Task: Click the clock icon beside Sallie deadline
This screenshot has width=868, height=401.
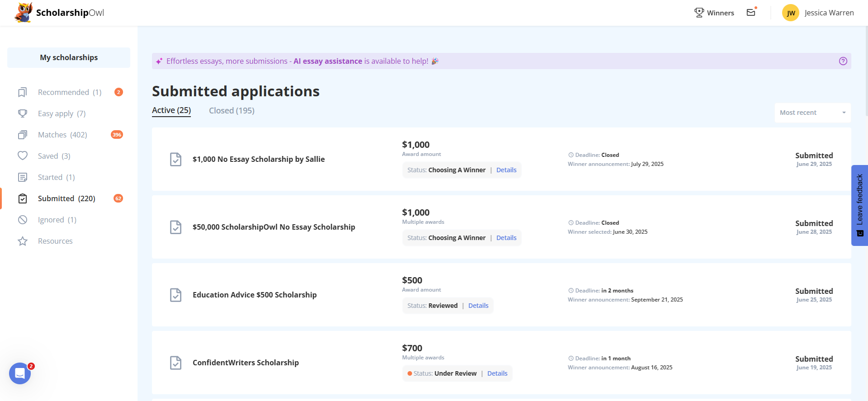Action: pyautogui.click(x=571, y=155)
